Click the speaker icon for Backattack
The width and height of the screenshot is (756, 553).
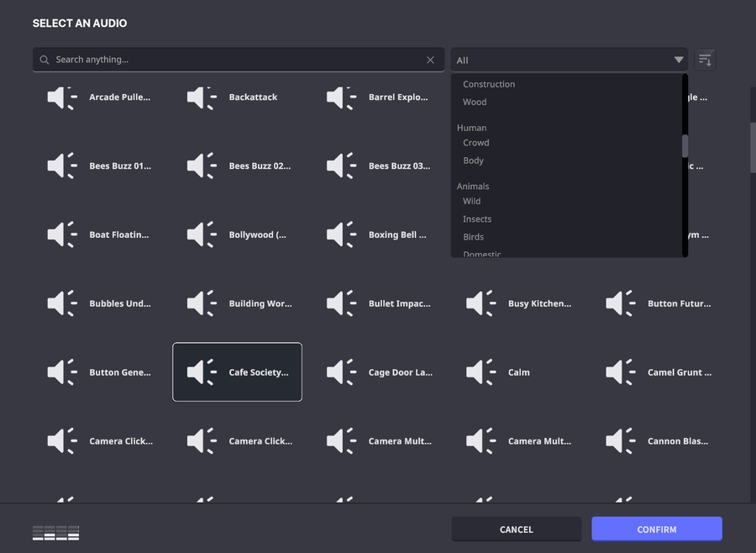pyautogui.click(x=202, y=97)
